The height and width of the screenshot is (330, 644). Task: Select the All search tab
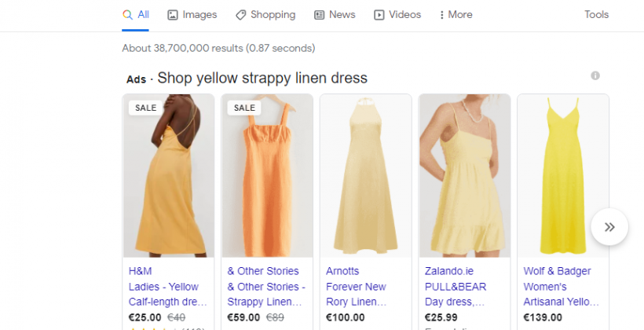pyautogui.click(x=136, y=15)
